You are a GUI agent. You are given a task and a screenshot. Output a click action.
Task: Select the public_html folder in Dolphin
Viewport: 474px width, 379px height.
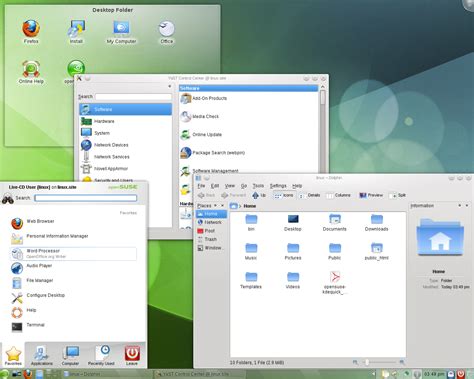click(376, 252)
